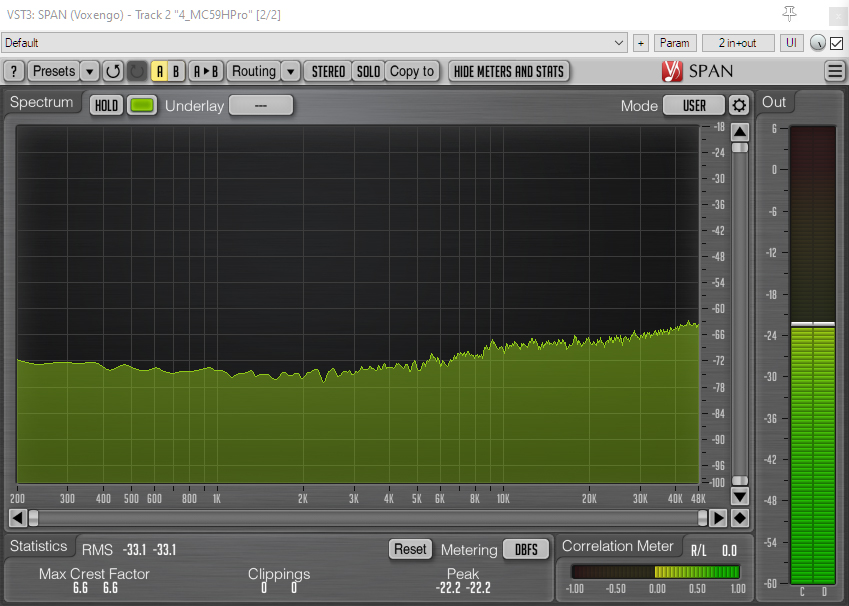The image size is (849, 606).
Task: Open spectrum mode settings gear
Action: 739,105
